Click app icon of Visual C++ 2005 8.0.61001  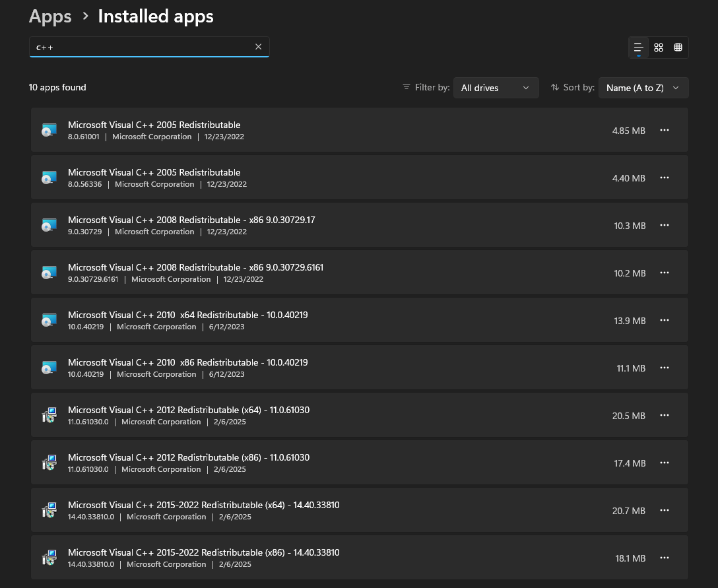(x=49, y=130)
